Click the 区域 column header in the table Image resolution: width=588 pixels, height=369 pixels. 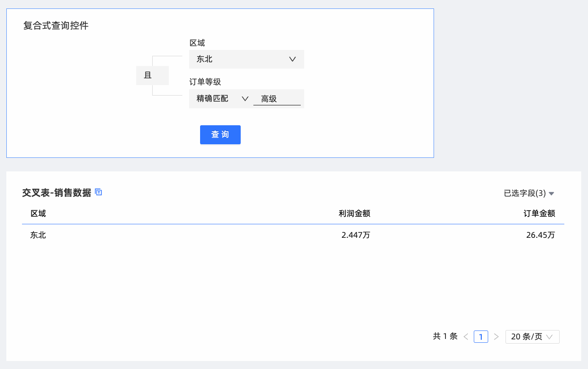tap(38, 214)
